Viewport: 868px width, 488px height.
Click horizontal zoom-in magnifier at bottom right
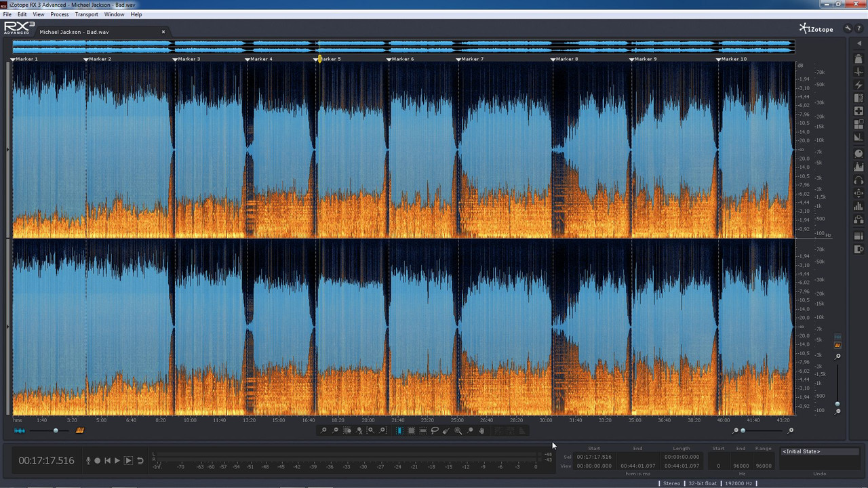click(791, 430)
